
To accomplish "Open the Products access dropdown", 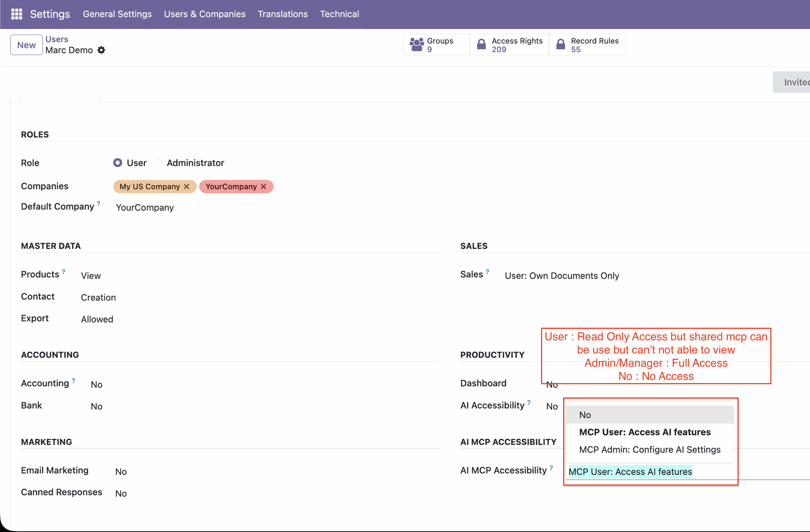I will coord(91,275).
